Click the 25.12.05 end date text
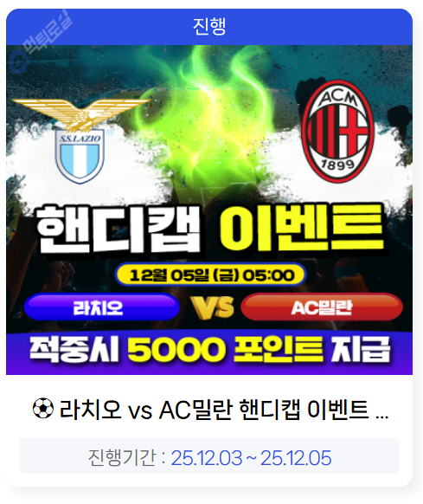The width and height of the screenshot is (423, 504). [x=296, y=458]
